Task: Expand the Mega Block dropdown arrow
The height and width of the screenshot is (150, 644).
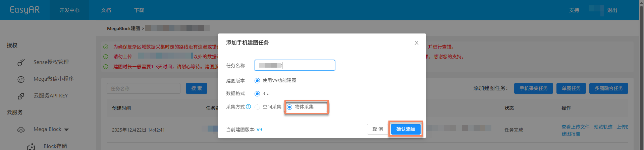Action: pos(66,130)
